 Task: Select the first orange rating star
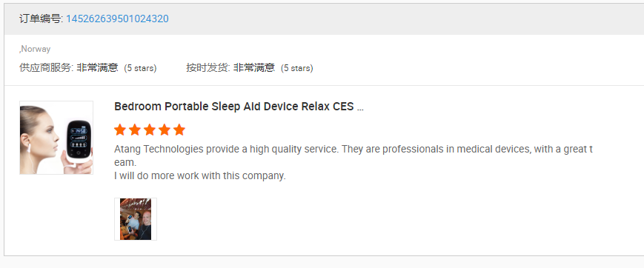point(120,130)
